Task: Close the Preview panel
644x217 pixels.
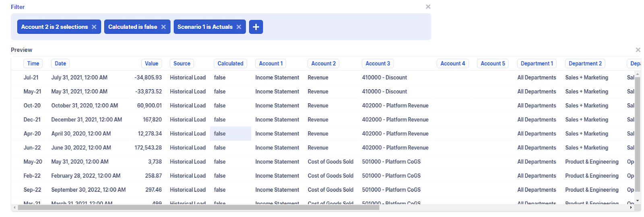Action: [638, 50]
